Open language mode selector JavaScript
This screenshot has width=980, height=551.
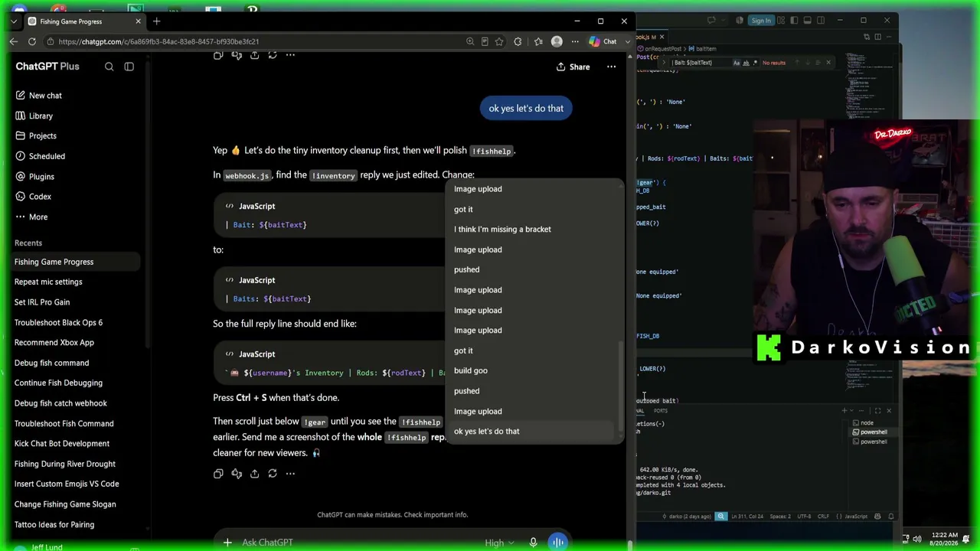pos(855,517)
